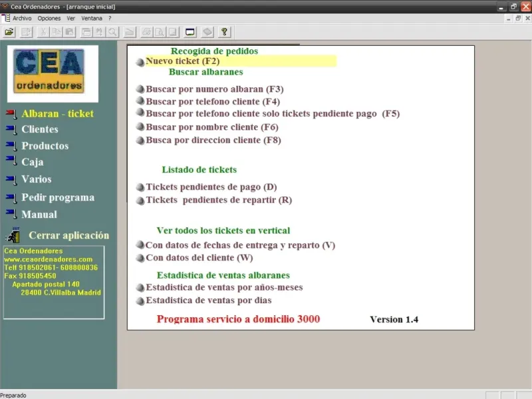The width and height of the screenshot is (532, 399).
Task: View Con datos del cliente (W)
Action: pyautogui.click(x=199, y=258)
